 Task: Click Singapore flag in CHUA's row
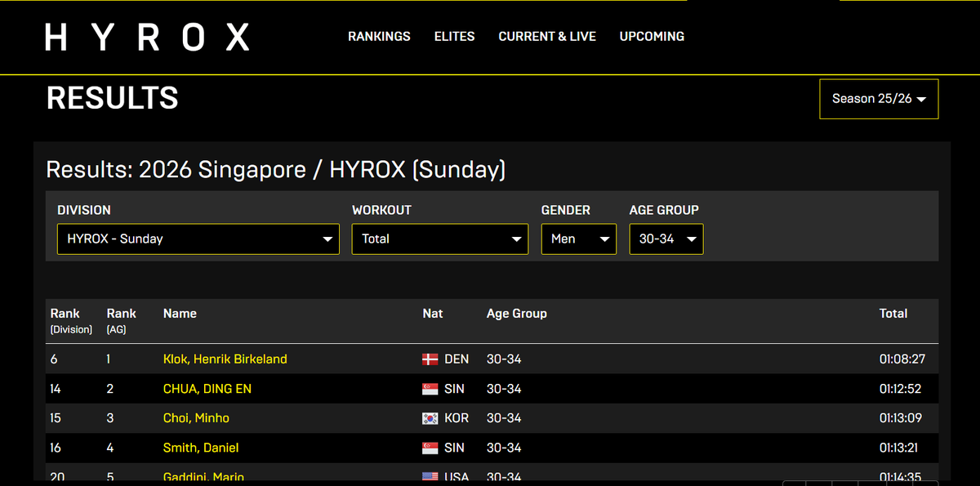430,389
